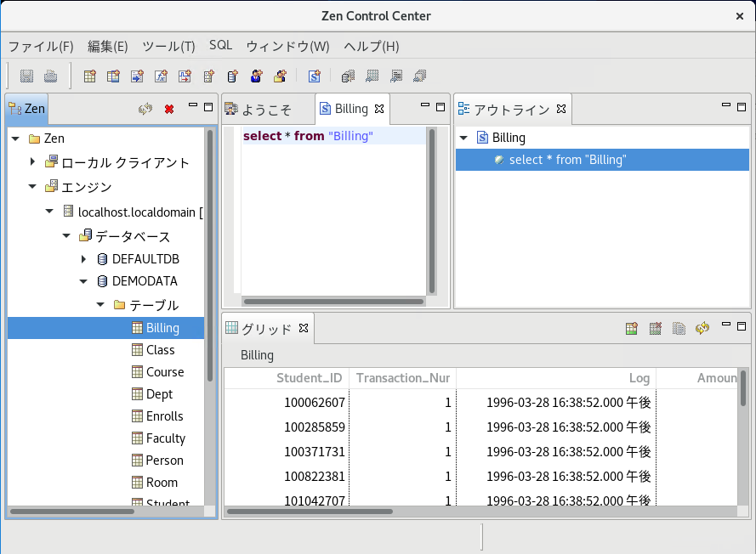Refresh the Zen explorer tree
The width and height of the screenshot is (756, 554).
[x=145, y=109]
